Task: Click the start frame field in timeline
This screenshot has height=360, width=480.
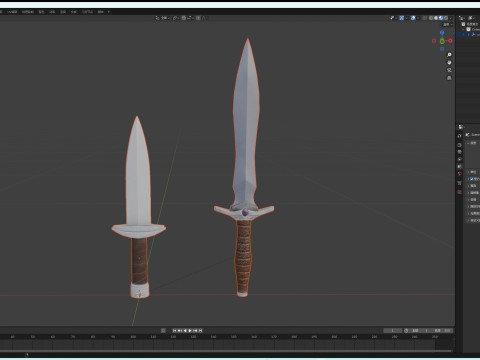Action: [420, 331]
